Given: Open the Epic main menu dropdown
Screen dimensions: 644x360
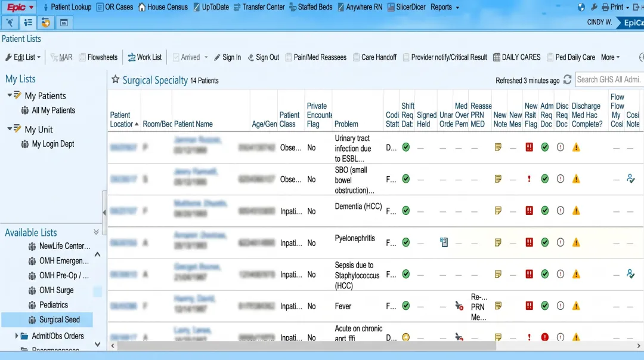Looking at the screenshot, I should (19, 7).
